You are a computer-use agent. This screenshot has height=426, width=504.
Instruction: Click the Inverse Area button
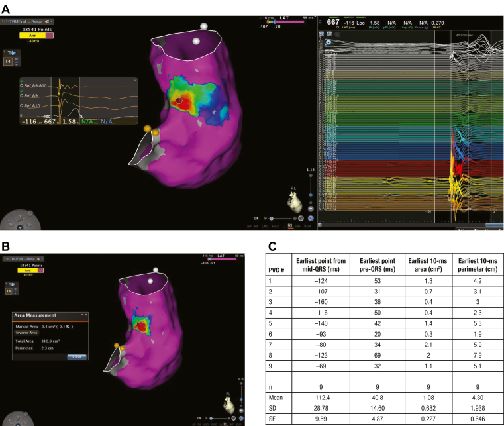click(x=26, y=333)
